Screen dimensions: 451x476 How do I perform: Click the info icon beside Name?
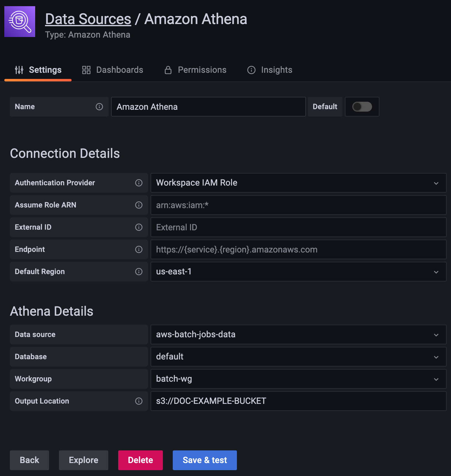coord(99,107)
